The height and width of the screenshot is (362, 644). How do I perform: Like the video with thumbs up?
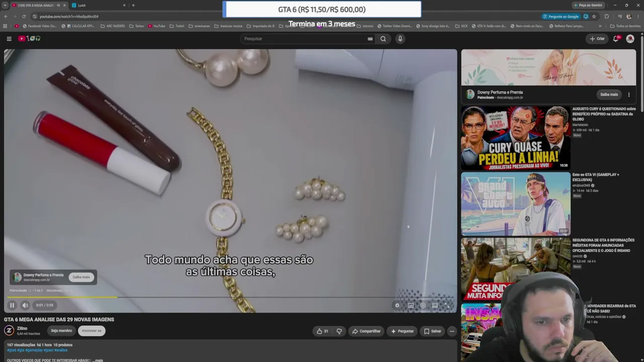coord(322,331)
